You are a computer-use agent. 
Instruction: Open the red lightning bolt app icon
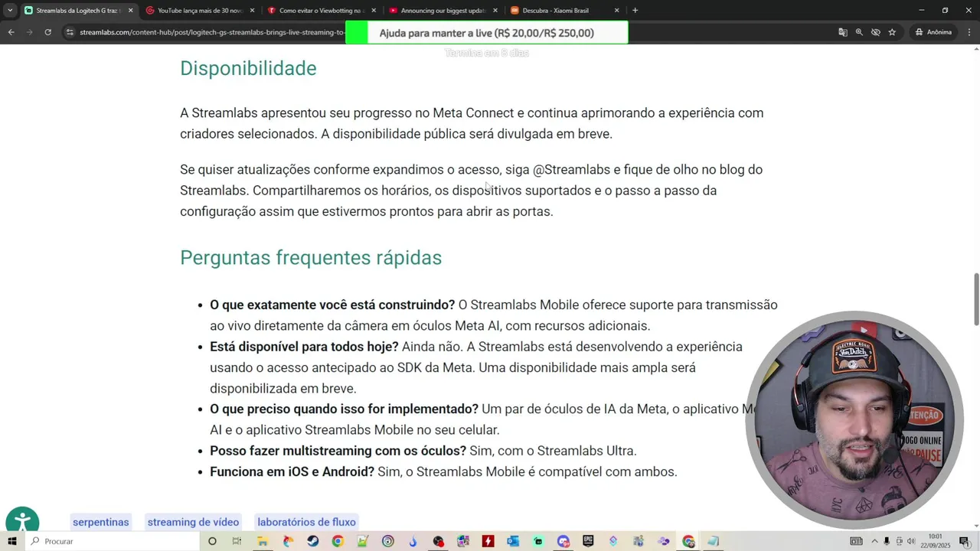[x=488, y=541]
